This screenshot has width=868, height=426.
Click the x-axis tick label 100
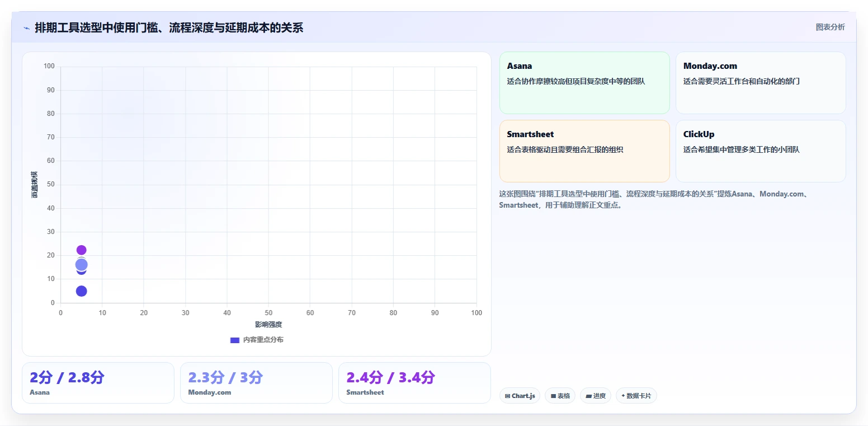pyautogui.click(x=477, y=313)
